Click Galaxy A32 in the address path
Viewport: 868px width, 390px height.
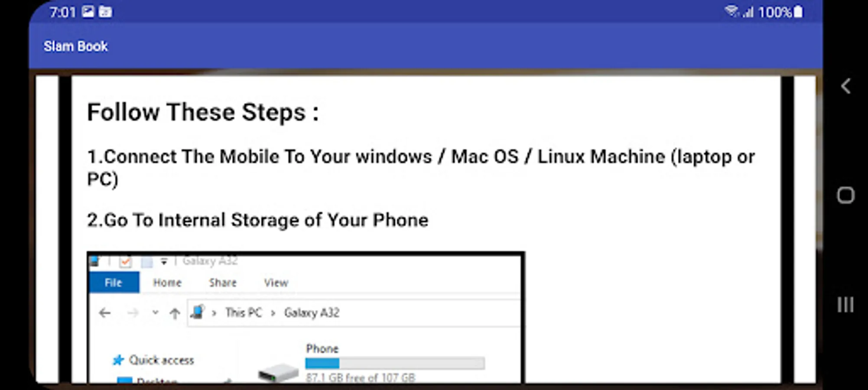click(312, 312)
